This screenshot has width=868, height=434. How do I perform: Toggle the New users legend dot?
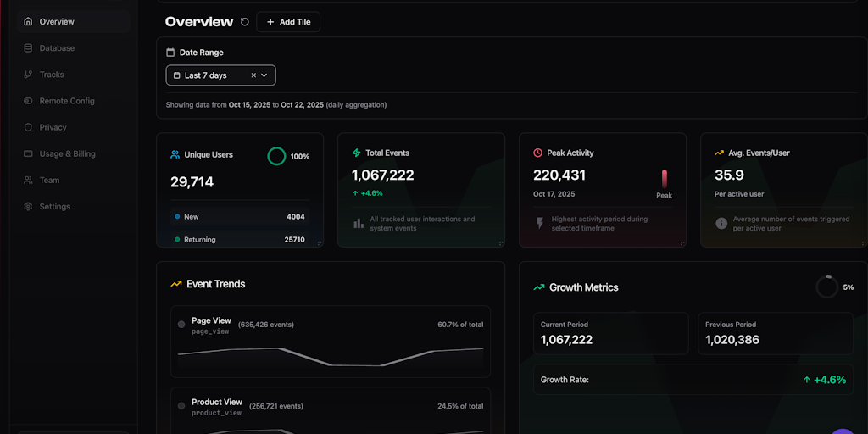[177, 217]
